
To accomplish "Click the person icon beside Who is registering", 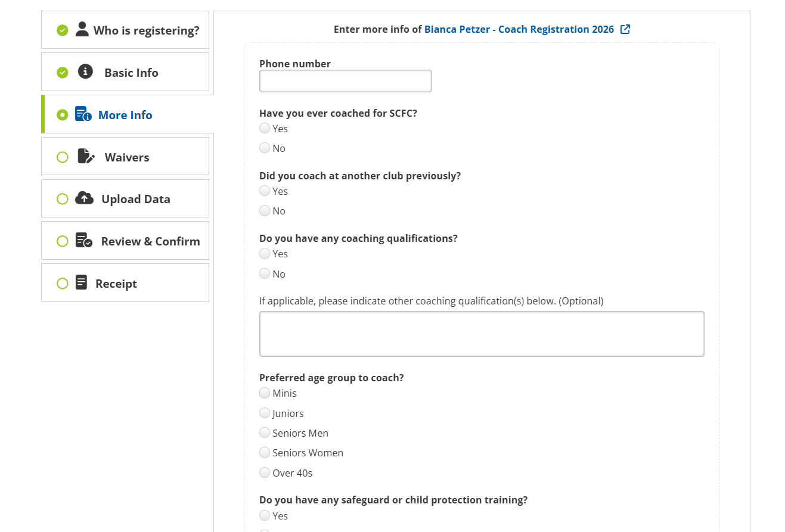I will (x=82, y=29).
